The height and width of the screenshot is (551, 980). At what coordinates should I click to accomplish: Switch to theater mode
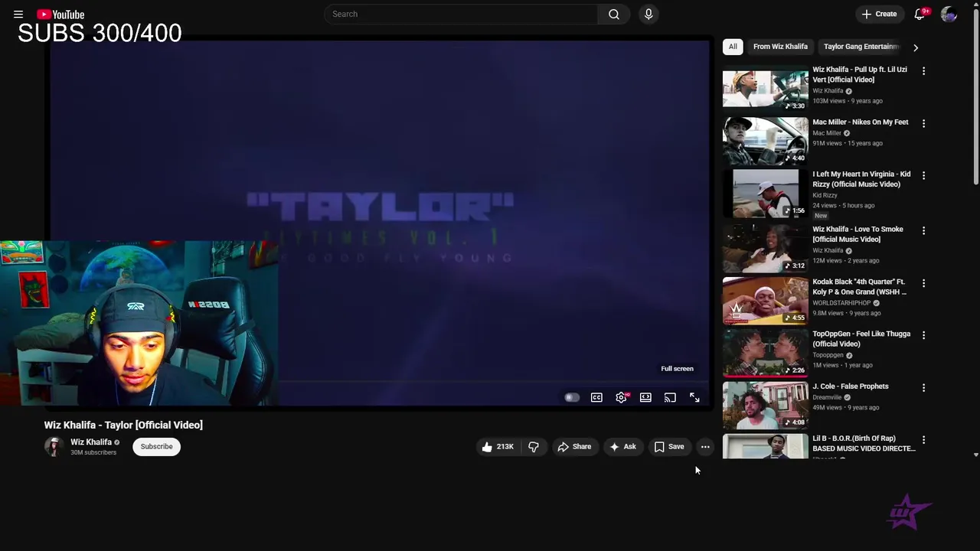[x=645, y=397]
